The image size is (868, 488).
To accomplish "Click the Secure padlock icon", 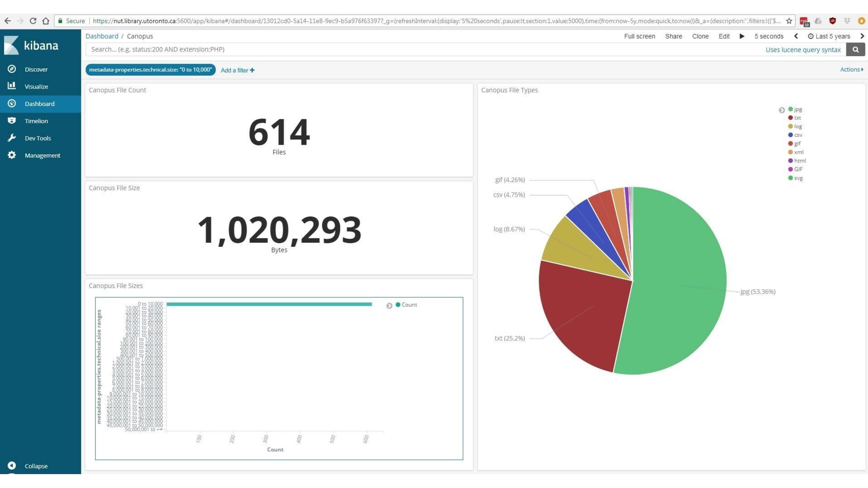I will [60, 21].
